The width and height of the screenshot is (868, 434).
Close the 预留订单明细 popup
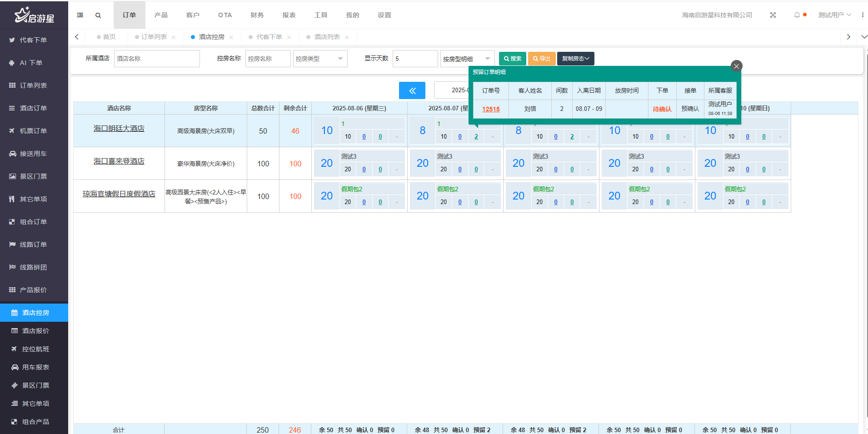click(736, 66)
